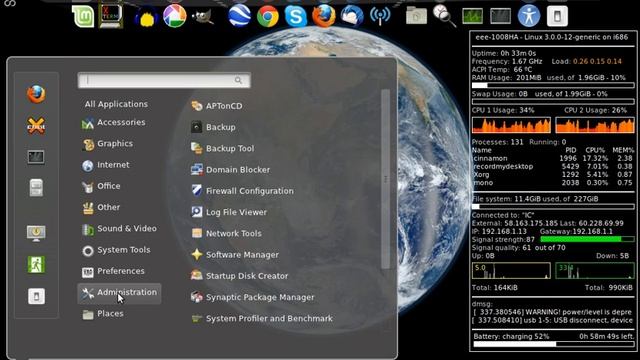Click the wireless antenna dock icon
The image size is (640, 360).
tap(380, 16)
